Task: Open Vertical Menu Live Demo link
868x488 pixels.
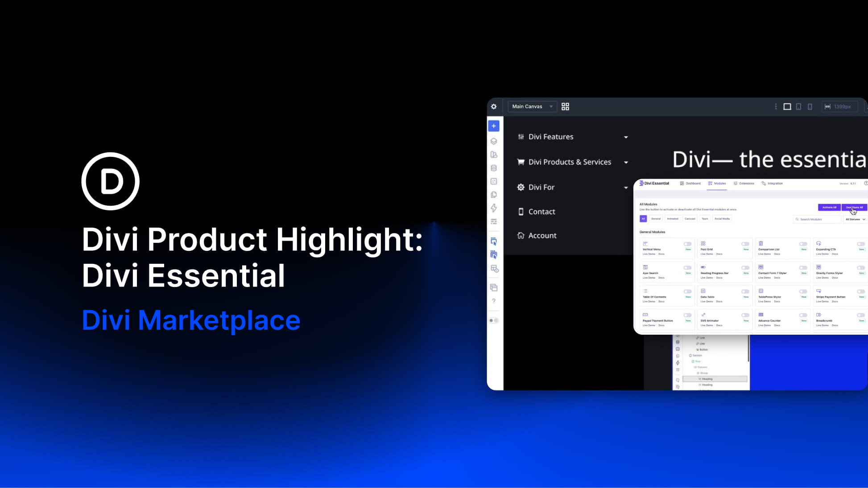Action: click(649, 254)
